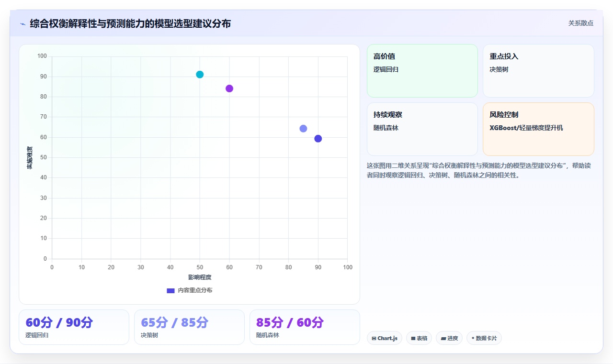Select the 数据卡片 tag chip
Viewport: 613px width, 364px height.
(x=484, y=338)
